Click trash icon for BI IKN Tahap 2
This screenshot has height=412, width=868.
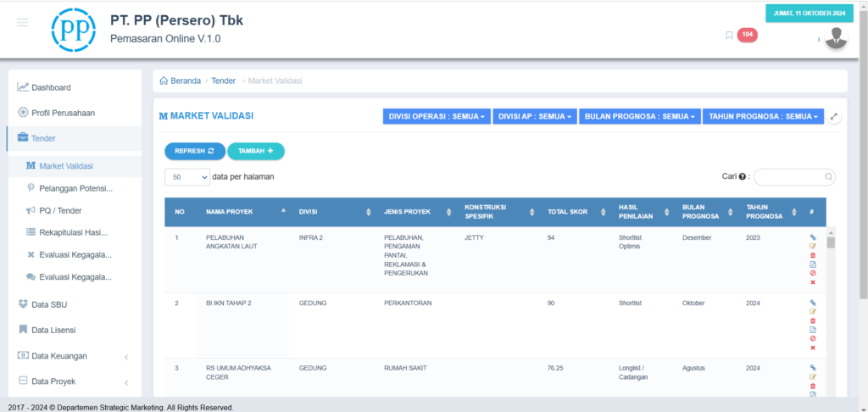(813, 320)
